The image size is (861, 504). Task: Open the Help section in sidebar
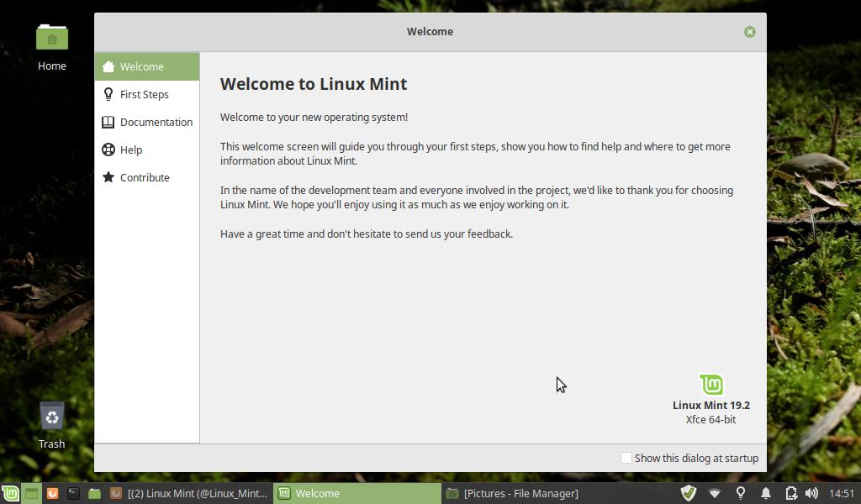pos(146,150)
